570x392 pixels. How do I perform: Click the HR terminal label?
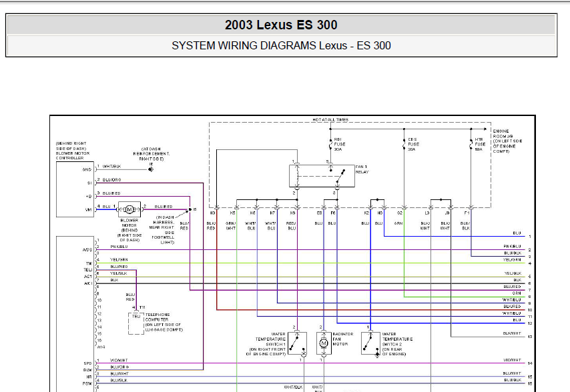coord(89,377)
